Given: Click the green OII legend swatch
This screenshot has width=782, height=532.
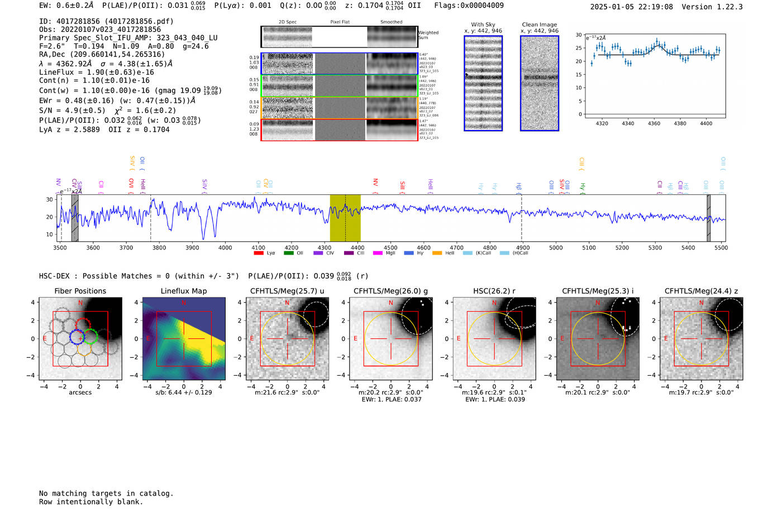Looking at the screenshot, I should (288, 253).
